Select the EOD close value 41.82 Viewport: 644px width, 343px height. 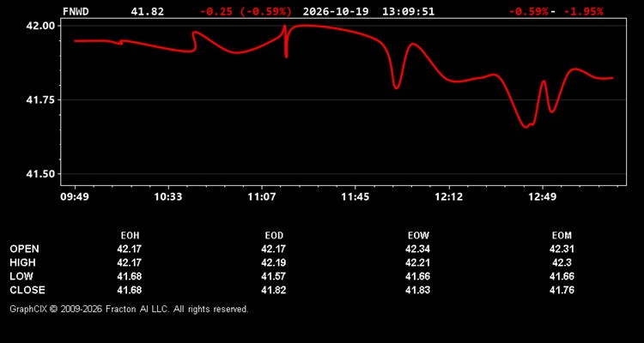[x=274, y=290]
